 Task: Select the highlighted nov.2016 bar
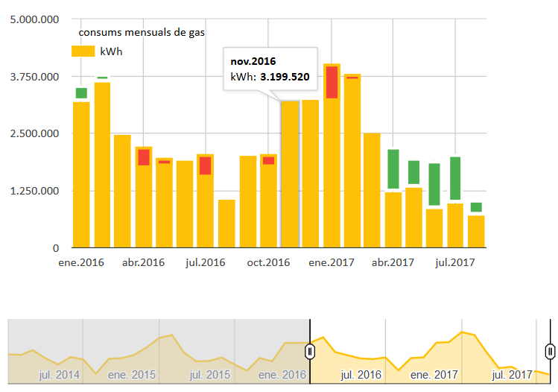tap(290, 174)
